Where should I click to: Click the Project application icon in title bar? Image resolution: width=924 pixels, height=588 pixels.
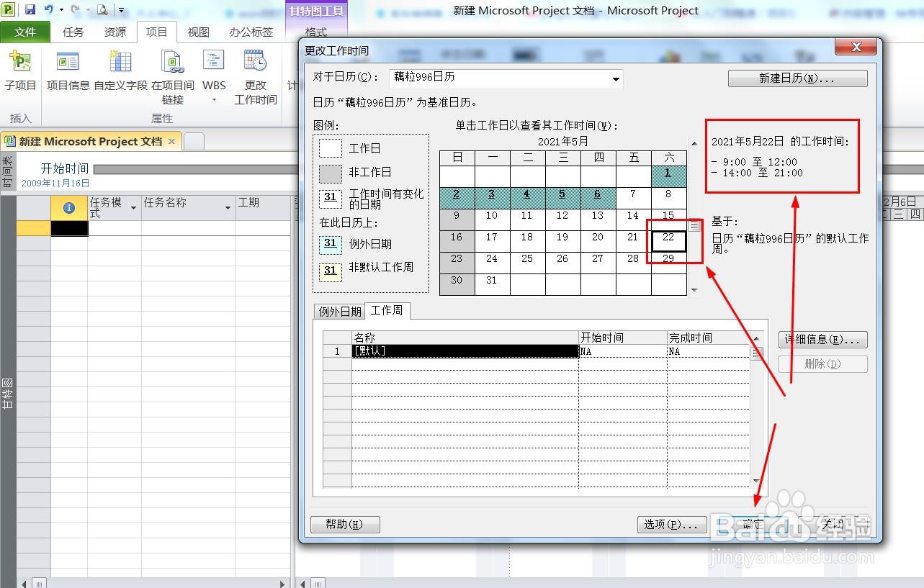pyautogui.click(x=9, y=9)
